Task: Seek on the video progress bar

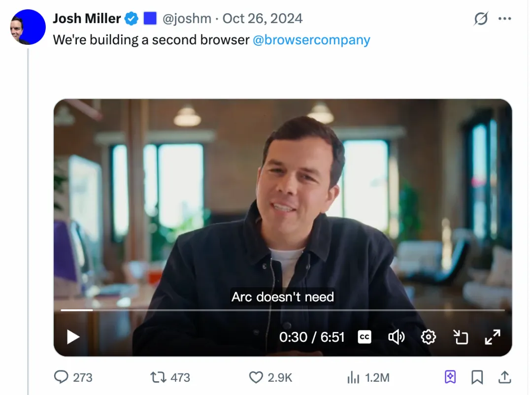Action: (x=283, y=310)
